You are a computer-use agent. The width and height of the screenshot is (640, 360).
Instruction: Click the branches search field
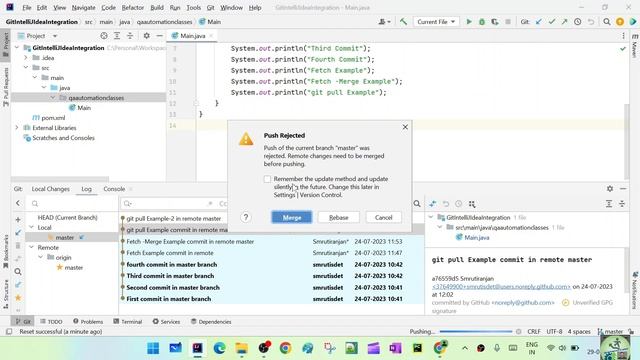pos(72,203)
